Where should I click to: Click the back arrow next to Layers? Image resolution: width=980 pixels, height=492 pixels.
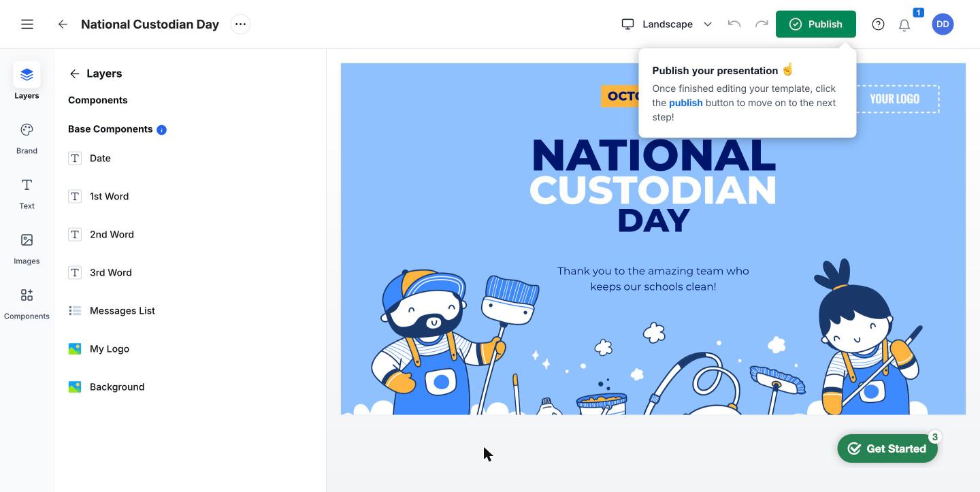click(x=75, y=73)
